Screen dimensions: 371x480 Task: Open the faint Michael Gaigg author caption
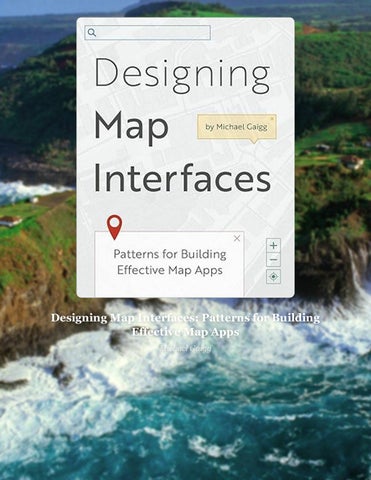coord(185,348)
